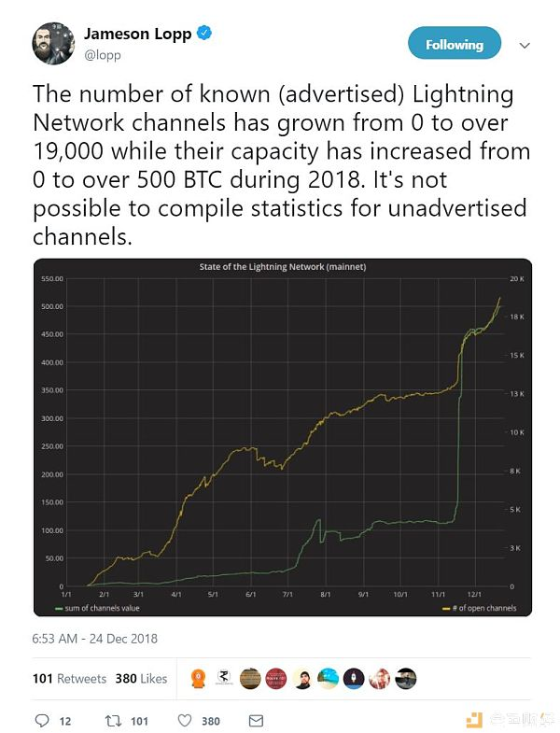Open the tweet timestamp 24 Dec 2018

point(94,639)
